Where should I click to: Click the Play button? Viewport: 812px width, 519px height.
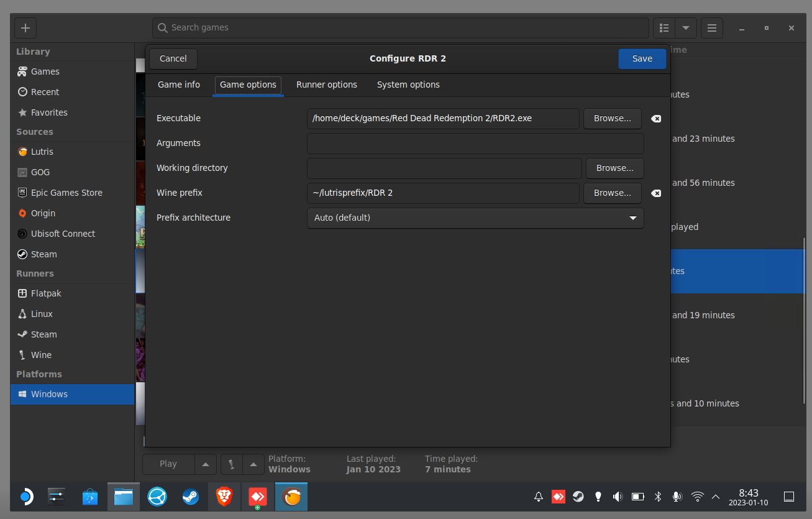point(168,464)
